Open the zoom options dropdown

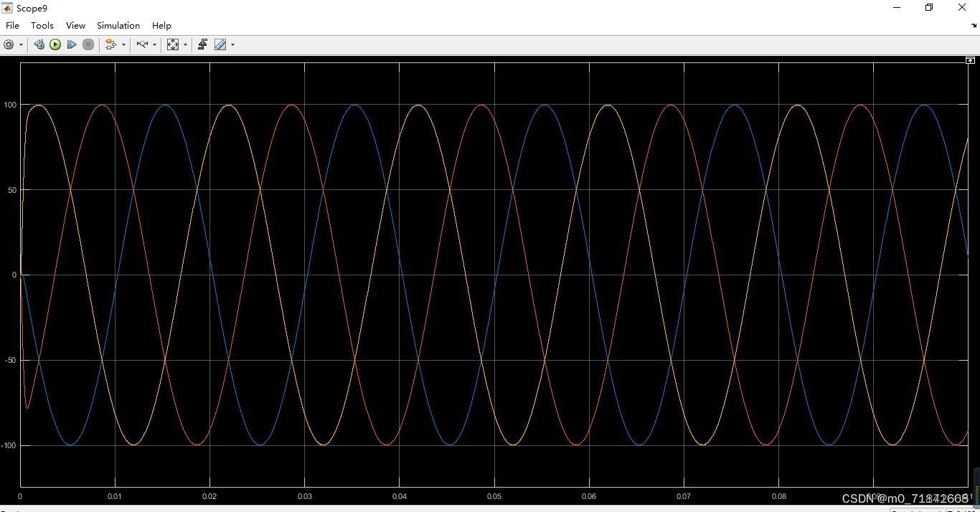click(x=154, y=44)
